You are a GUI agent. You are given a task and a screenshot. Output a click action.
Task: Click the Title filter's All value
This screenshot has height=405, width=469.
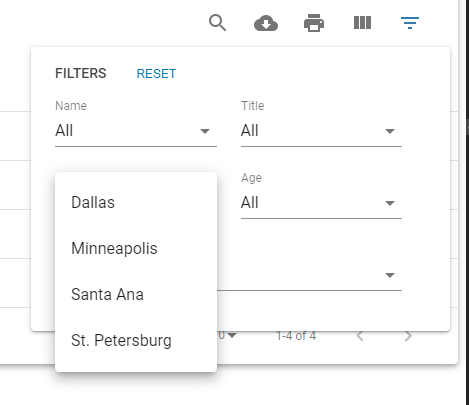coord(250,131)
